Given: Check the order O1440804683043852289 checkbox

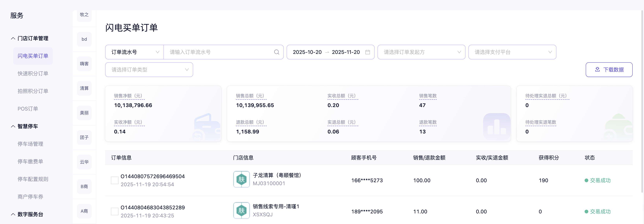Looking at the screenshot, I should tap(115, 212).
